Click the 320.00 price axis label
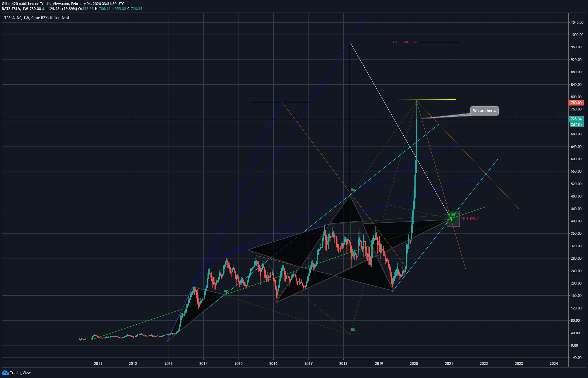 point(576,246)
